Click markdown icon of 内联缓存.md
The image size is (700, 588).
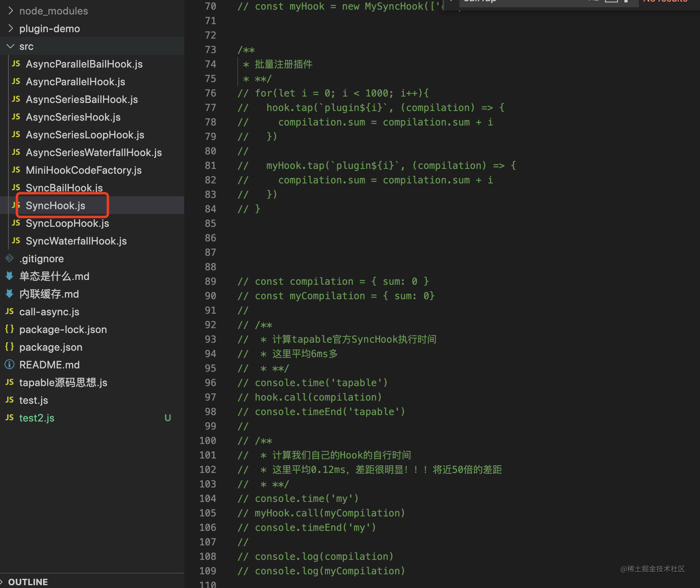(10, 294)
